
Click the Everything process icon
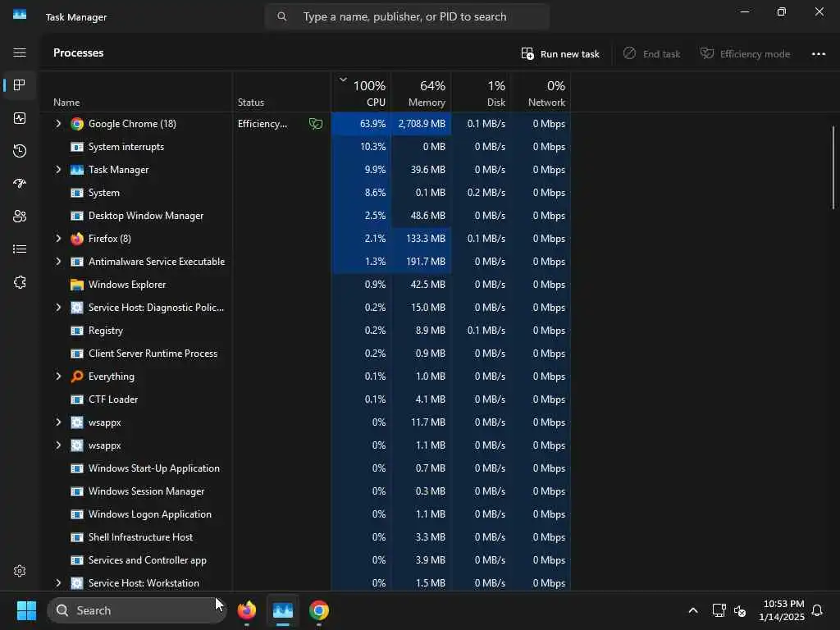coord(77,376)
